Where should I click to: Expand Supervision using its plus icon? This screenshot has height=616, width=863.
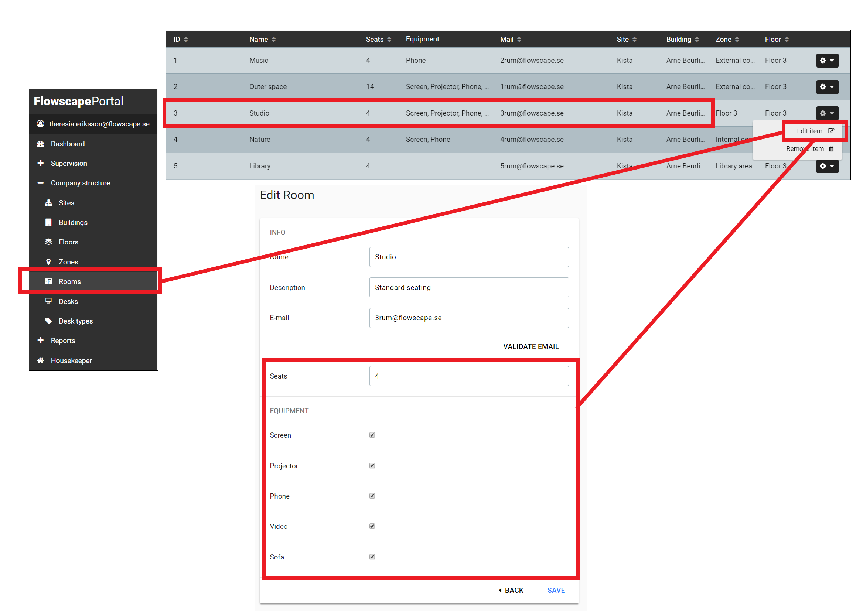tap(41, 163)
